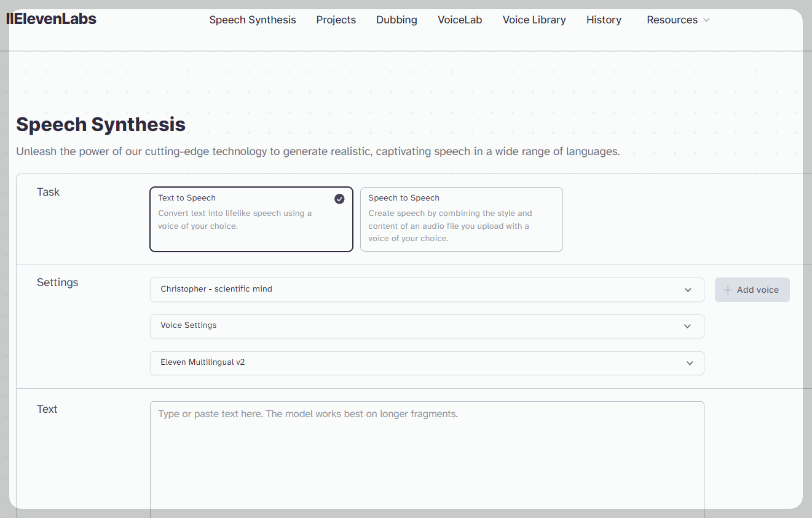812x518 pixels.
Task: Click 'Create speech by combining the style' description
Action: pyautogui.click(x=451, y=226)
